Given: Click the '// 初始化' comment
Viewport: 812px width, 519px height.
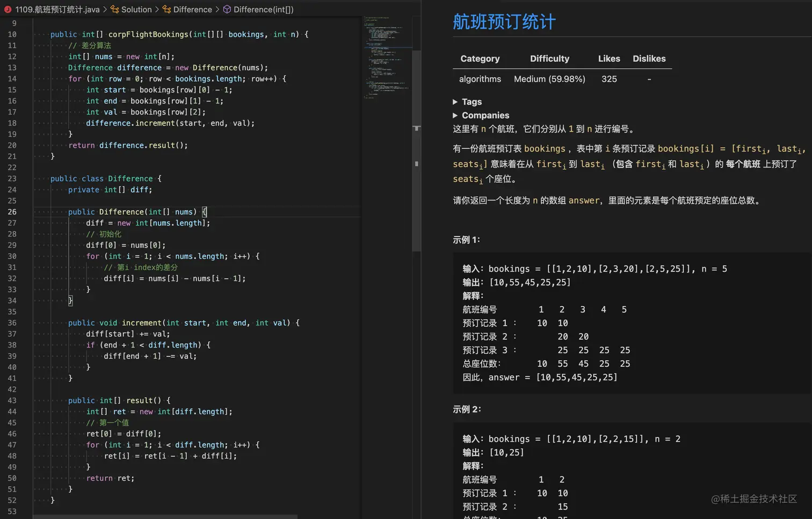Looking at the screenshot, I should (104, 234).
